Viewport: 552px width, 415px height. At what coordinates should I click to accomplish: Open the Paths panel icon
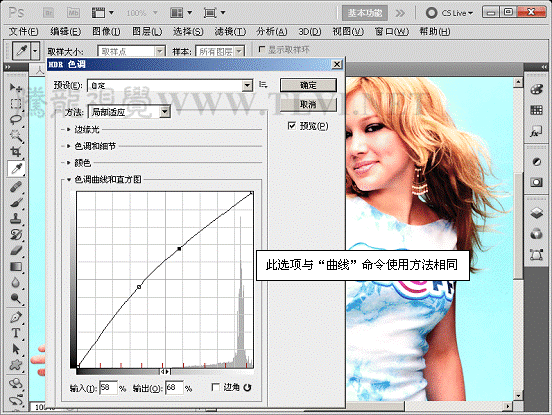pos(537,254)
